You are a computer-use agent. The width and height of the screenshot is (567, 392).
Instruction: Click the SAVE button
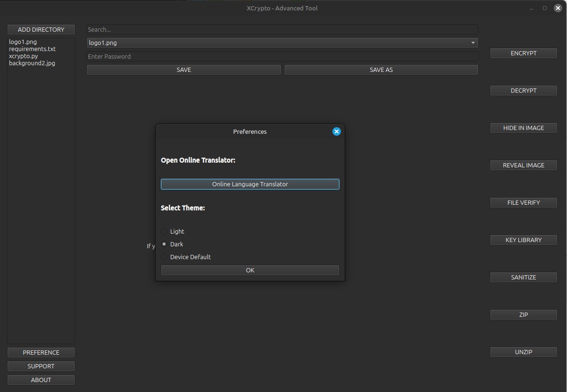click(x=183, y=70)
